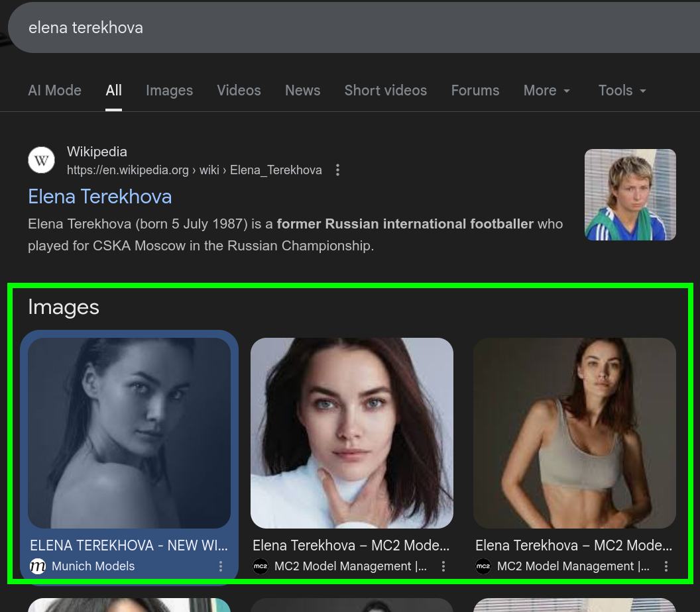This screenshot has width=700, height=612.
Task: Expand the More dropdown
Action: point(546,91)
